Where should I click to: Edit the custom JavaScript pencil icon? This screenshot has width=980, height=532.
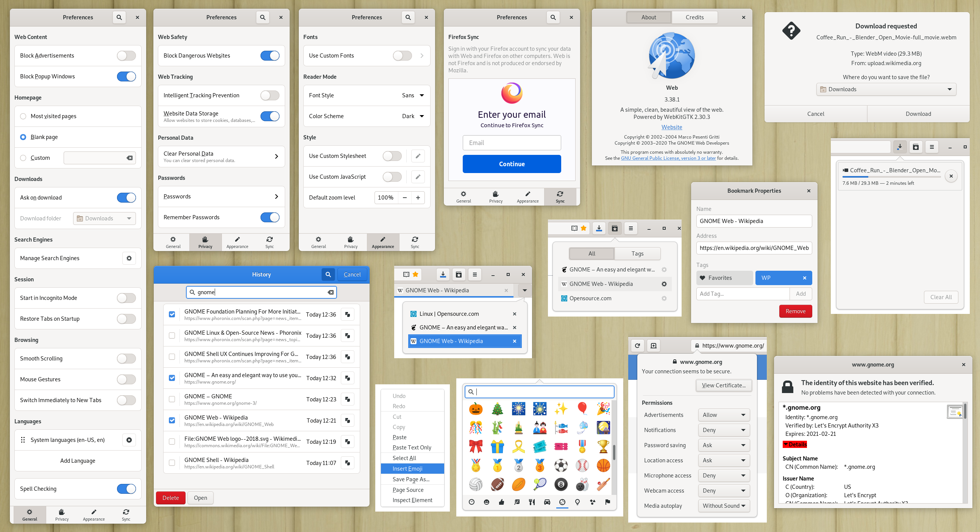[418, 176]
